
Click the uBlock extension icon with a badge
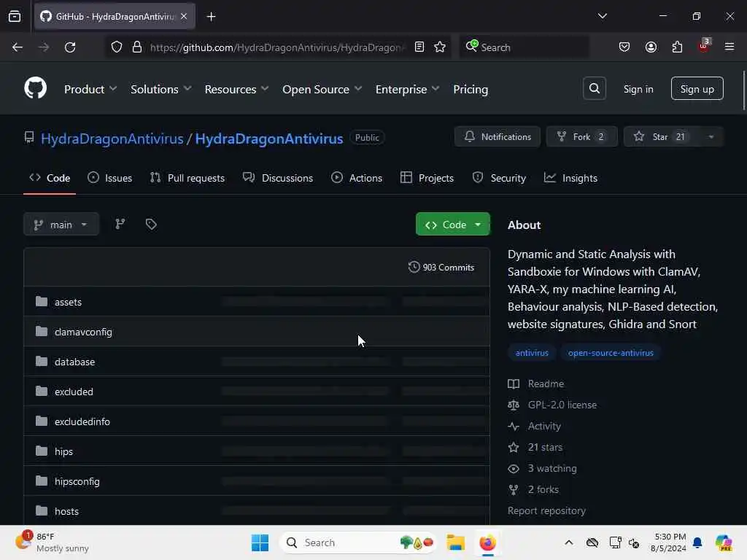coord(704,46)
